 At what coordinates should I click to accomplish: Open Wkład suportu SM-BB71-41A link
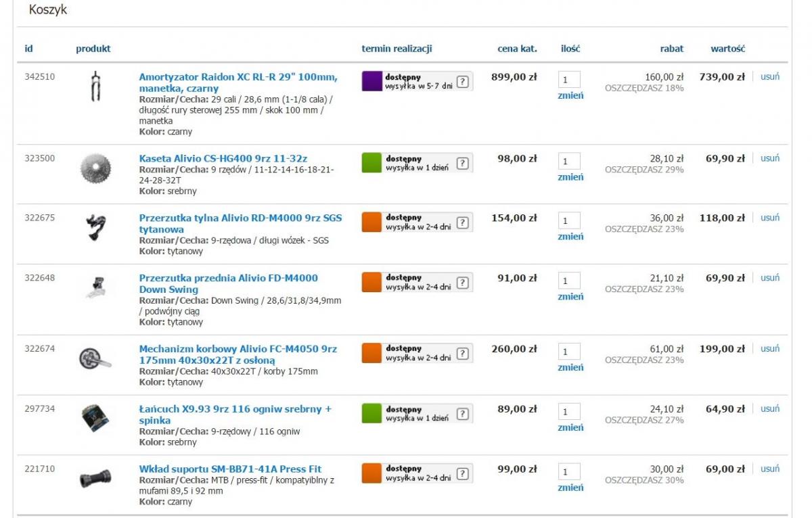pos(230,469)
